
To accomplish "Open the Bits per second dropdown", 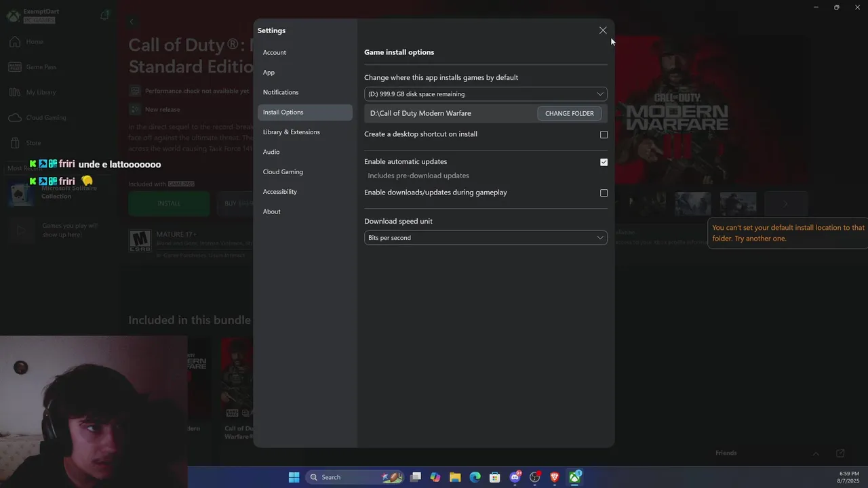I will tap(486, 238).
